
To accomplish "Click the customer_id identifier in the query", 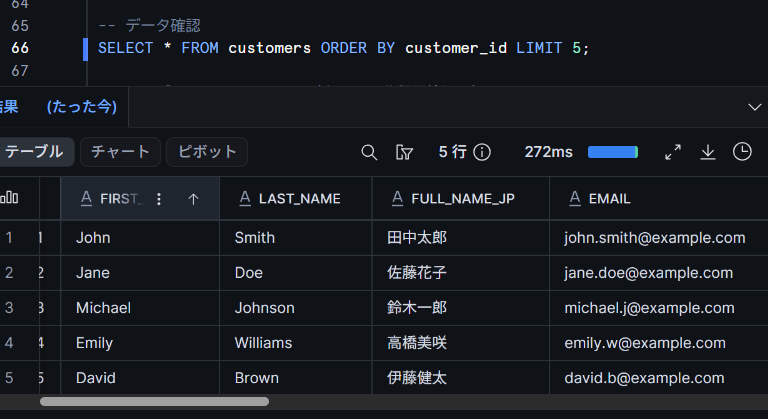I will tap(456, 48).
